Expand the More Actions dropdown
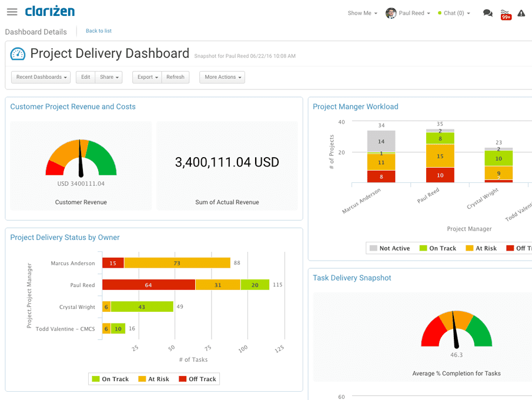This screenshot has width=532, height=400. point(222,77)
